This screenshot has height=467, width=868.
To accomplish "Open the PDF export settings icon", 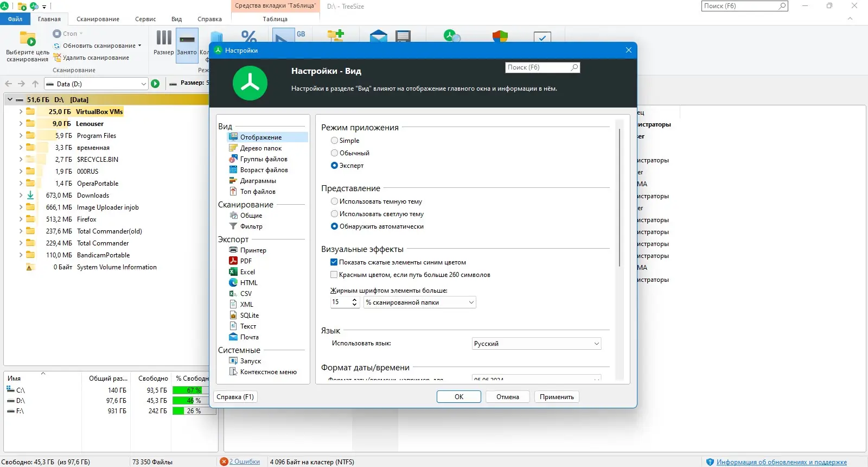I will [233, 261].
